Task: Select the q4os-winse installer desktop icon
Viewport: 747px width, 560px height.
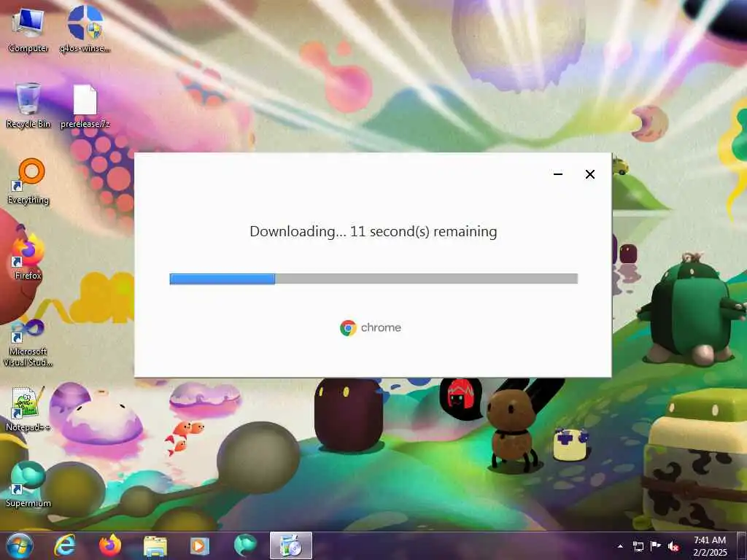Action: tap(85, 31)
